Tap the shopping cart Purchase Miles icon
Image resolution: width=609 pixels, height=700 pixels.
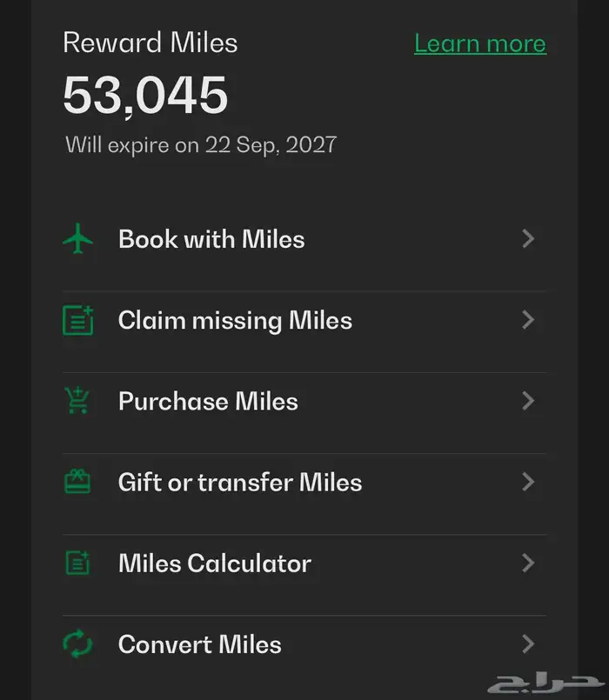(78, 401)
